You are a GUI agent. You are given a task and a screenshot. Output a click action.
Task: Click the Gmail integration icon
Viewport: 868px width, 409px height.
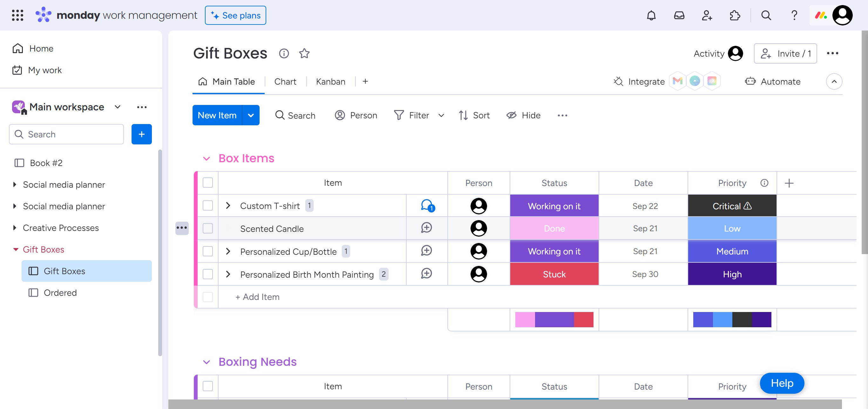[677, 81]
